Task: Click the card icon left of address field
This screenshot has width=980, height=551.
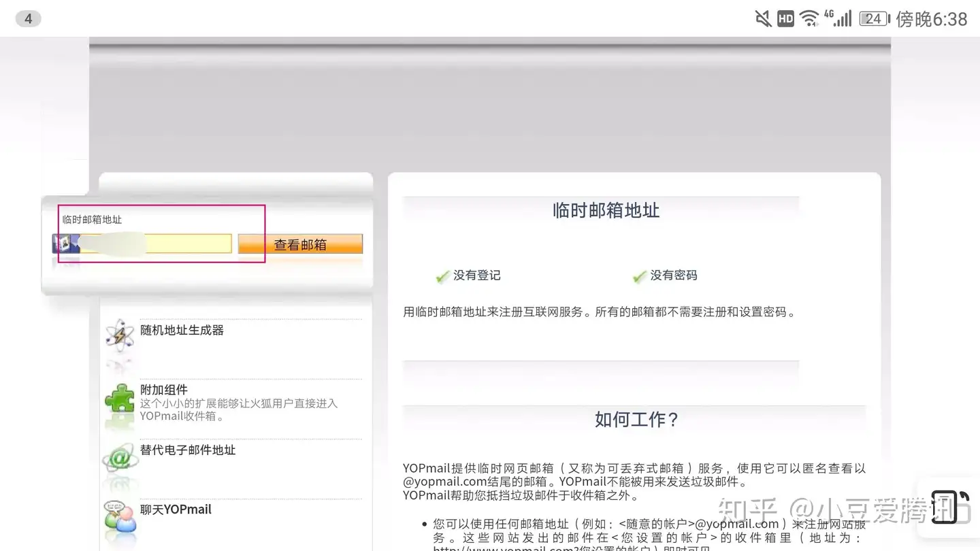Action: point(65,244)
